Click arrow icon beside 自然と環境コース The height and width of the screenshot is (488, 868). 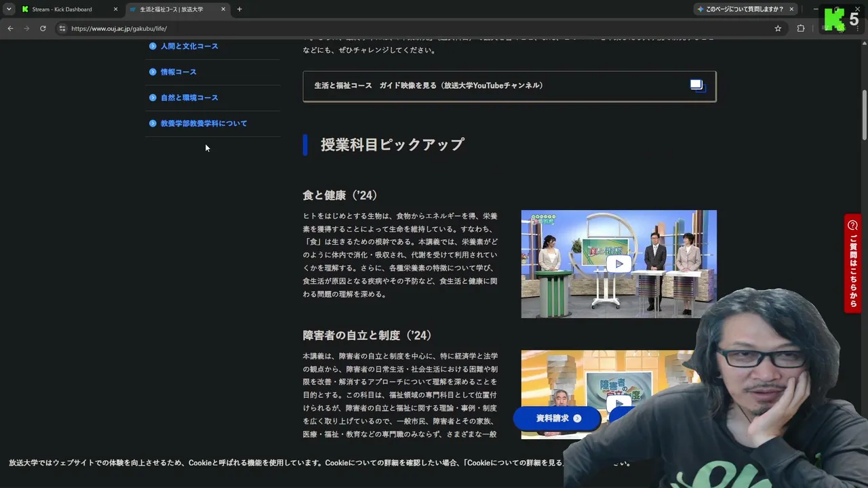point(153,98)
